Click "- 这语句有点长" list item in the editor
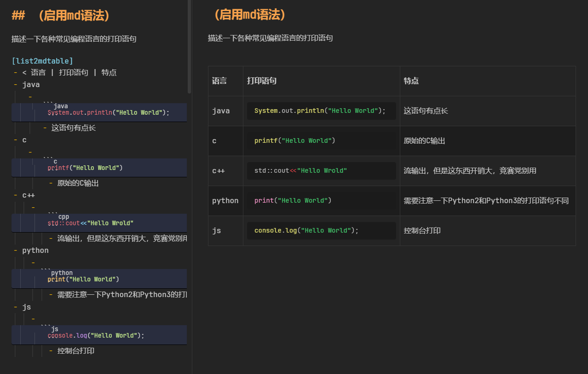 point(69,128)
